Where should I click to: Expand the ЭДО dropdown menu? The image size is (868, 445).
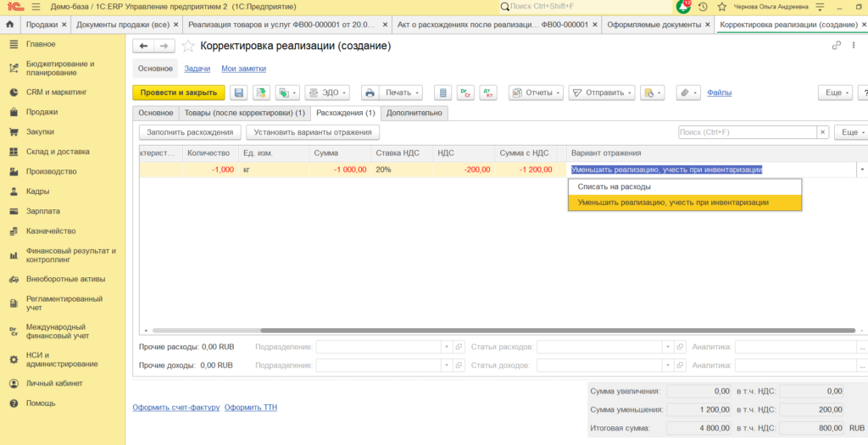coord(328,93)
